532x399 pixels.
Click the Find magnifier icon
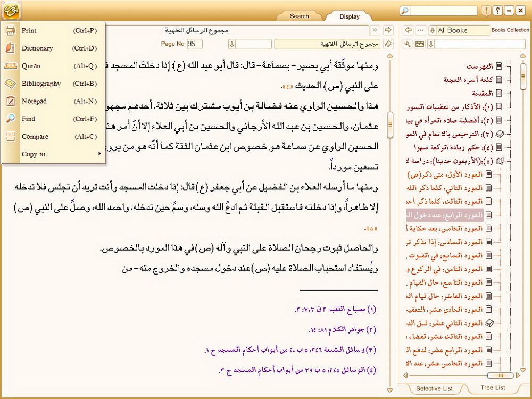pos(11,119)
